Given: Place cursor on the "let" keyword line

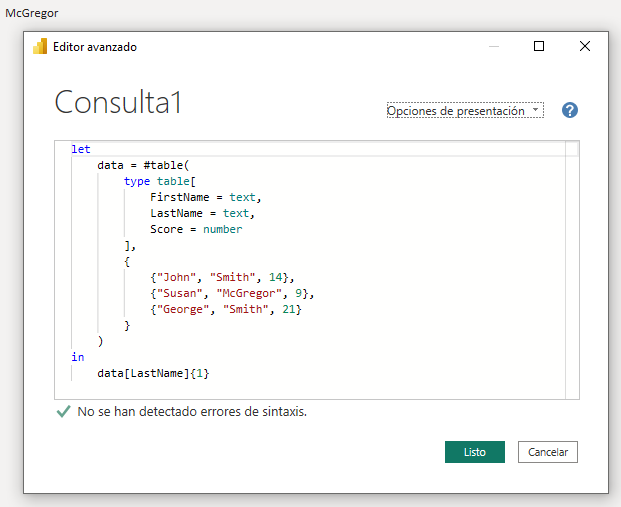Looking at the screenshot, I should (x=81, y=149).
